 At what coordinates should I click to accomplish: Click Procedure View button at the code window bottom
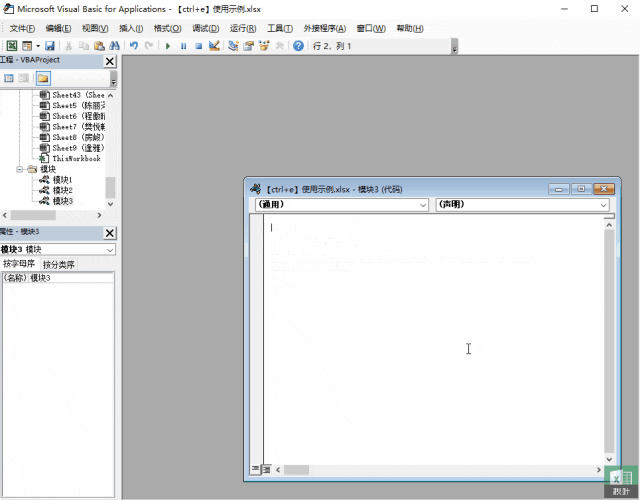click(x=255, y=469)
